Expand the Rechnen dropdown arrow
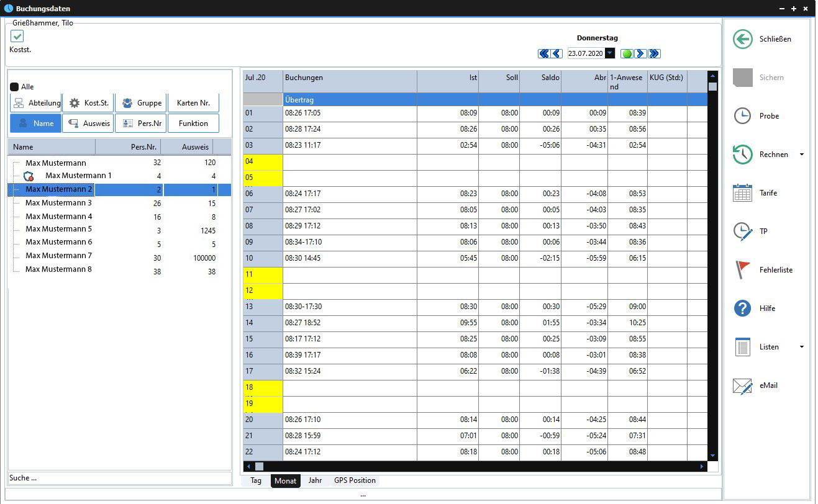The width and height of the screenshot is (818, 504). coord(801,155)
